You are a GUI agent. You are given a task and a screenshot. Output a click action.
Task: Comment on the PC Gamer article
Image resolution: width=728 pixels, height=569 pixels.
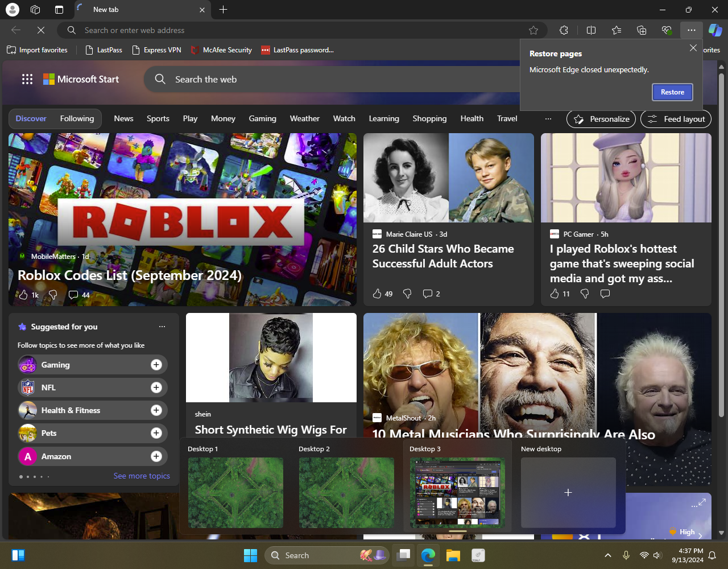click(605, 294)
